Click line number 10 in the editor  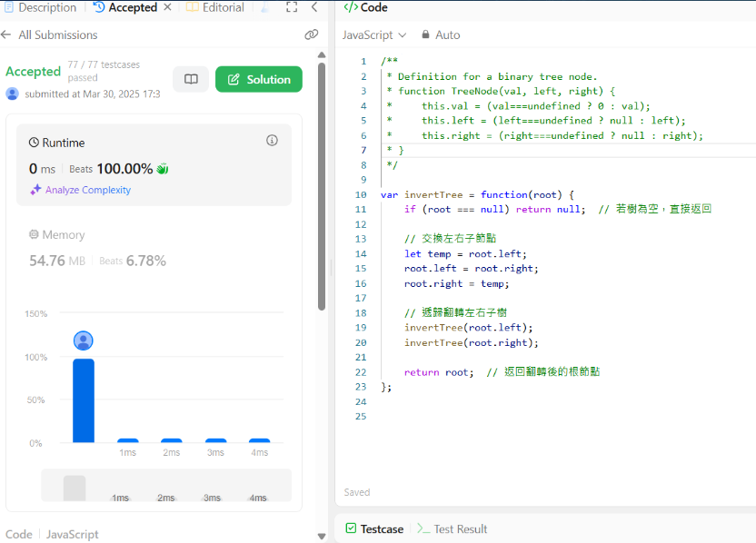pyautogui.click(x=361, y=194)
